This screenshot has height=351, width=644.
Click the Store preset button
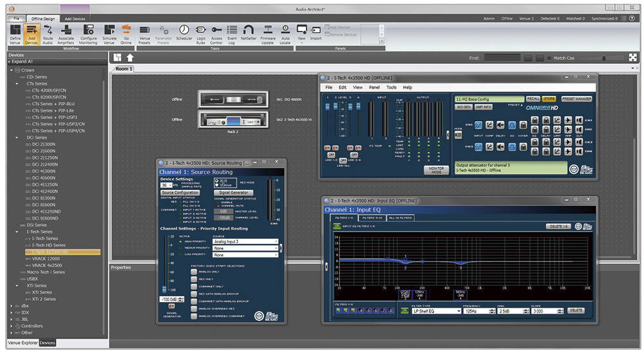[549, 99]
